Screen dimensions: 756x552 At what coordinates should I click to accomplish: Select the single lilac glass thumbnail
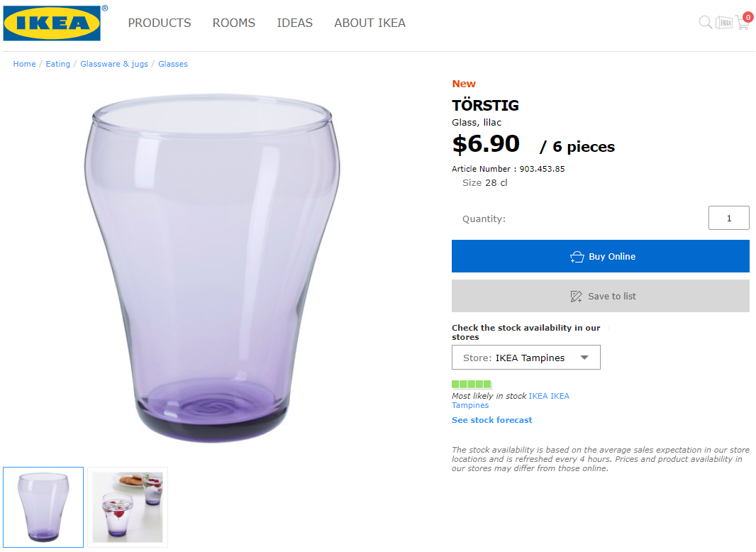(43, 507)
